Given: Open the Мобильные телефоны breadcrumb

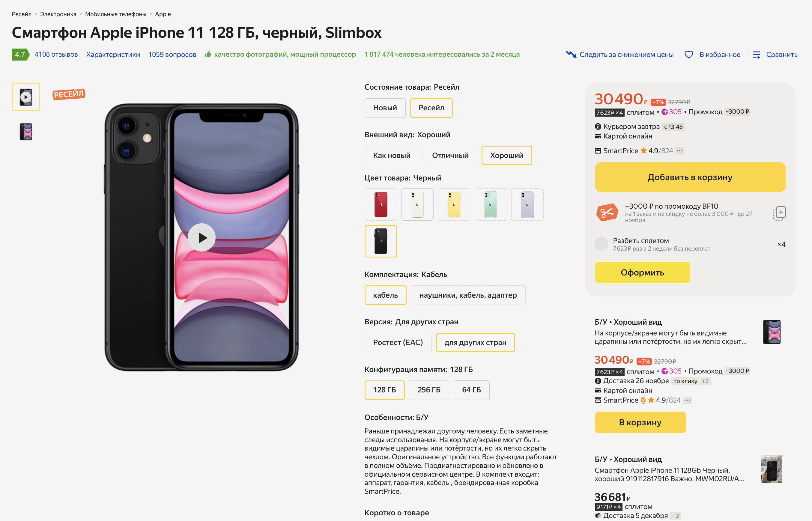Looking at the screenshot, I should pyautogui.click(x=116, y=14).
